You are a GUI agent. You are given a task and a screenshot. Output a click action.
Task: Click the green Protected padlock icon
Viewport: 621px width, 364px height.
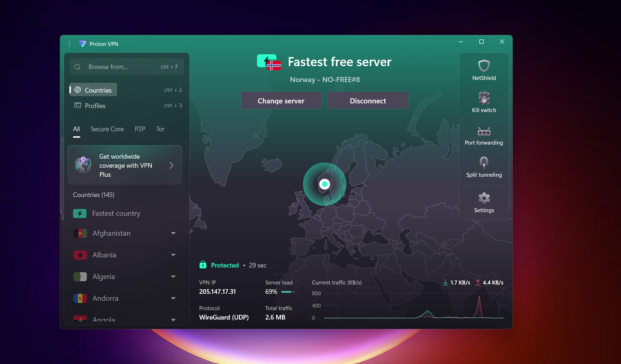click(203, 265)
